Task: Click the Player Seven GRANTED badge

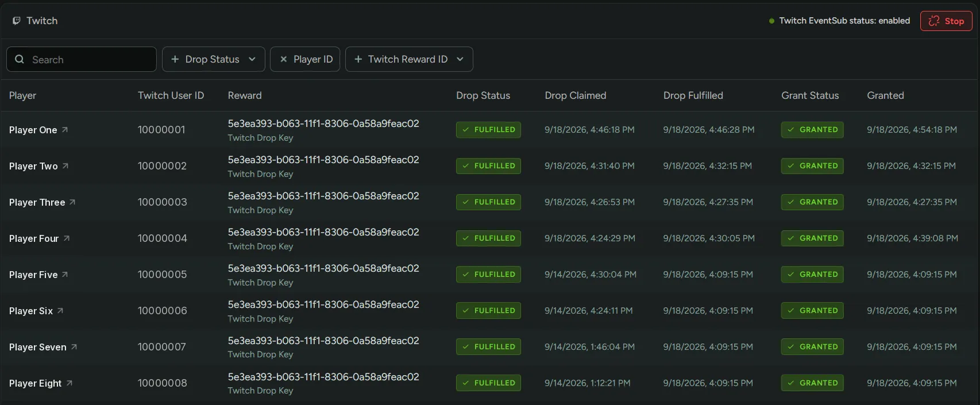Action: tap(812, 347)
